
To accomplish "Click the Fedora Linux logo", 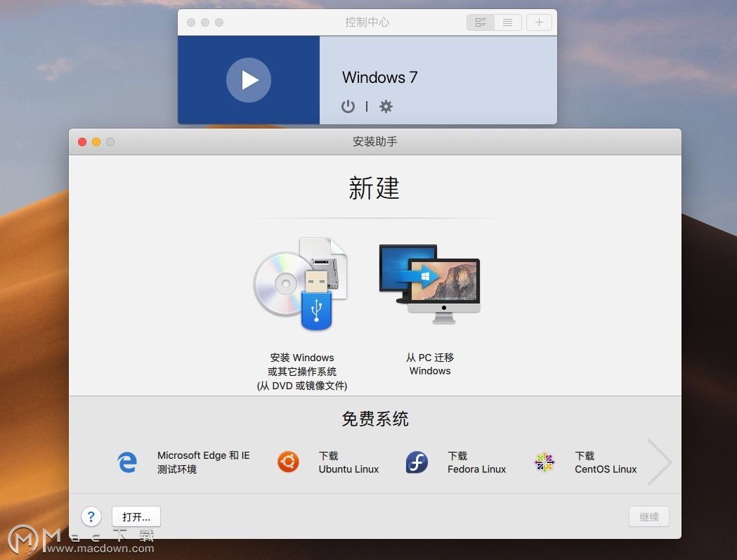I will (x=417, y=462).
